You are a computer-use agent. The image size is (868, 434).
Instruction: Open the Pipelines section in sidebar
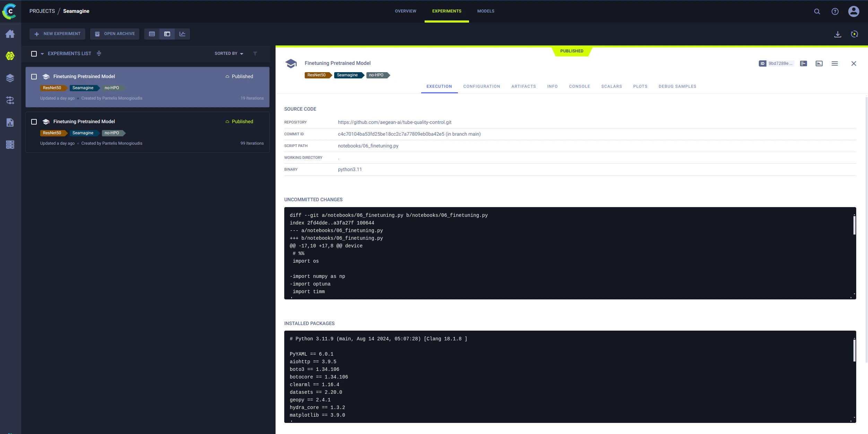[x=10, y=100]
